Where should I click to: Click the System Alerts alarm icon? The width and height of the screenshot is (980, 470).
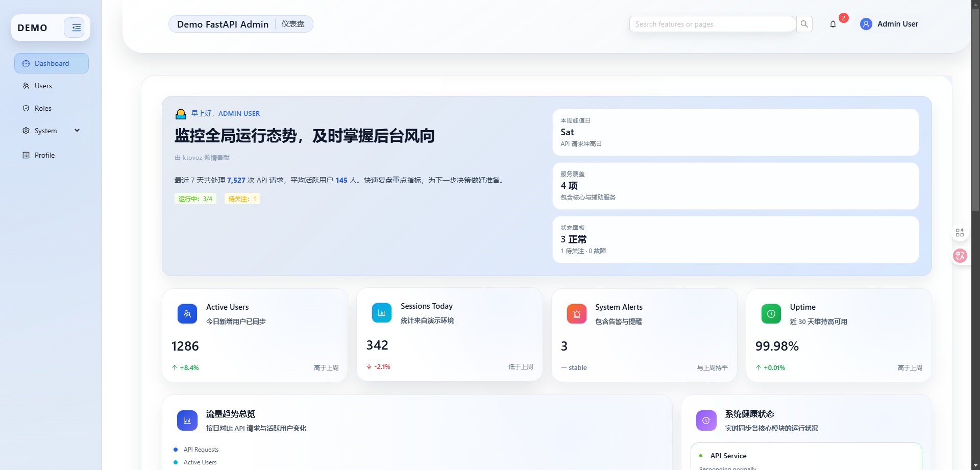[576, 313]
